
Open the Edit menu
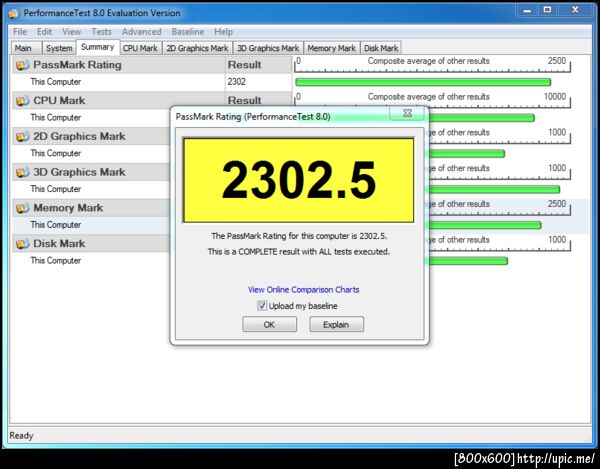click(44, 32)
